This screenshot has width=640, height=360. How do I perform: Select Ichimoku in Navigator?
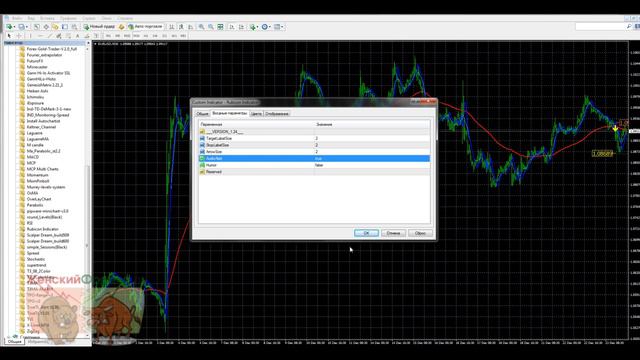point(35,97)
